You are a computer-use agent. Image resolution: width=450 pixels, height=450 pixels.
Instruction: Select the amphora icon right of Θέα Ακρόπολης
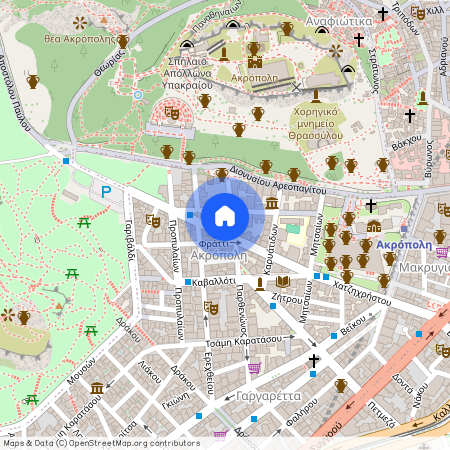click(123, 41)
